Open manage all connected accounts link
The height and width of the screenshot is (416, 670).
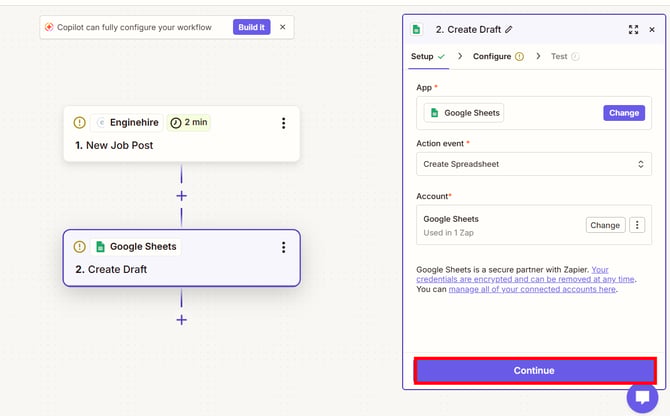532,289
